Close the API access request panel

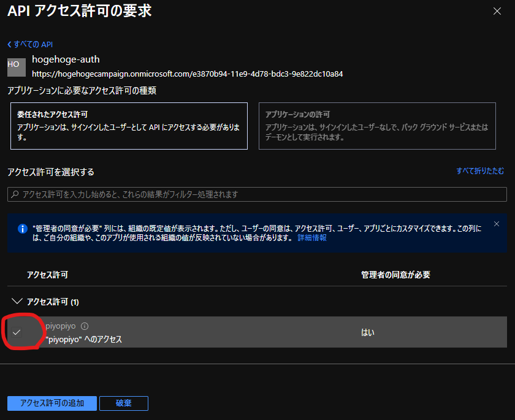(497, 11)
